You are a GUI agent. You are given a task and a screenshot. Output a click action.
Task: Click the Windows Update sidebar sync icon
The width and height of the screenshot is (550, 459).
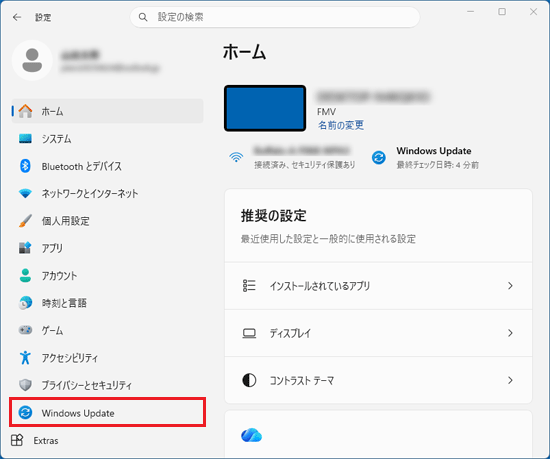pyautogui.click(x=25, y=412)
